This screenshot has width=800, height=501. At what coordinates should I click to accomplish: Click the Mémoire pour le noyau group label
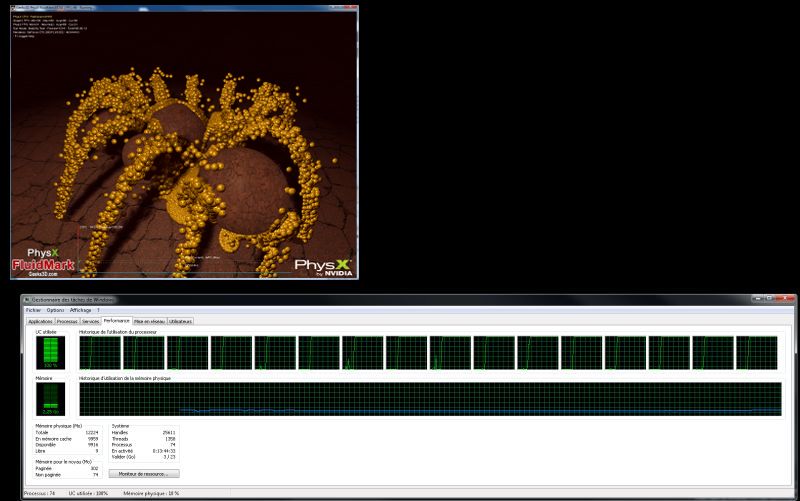(63, 462)
